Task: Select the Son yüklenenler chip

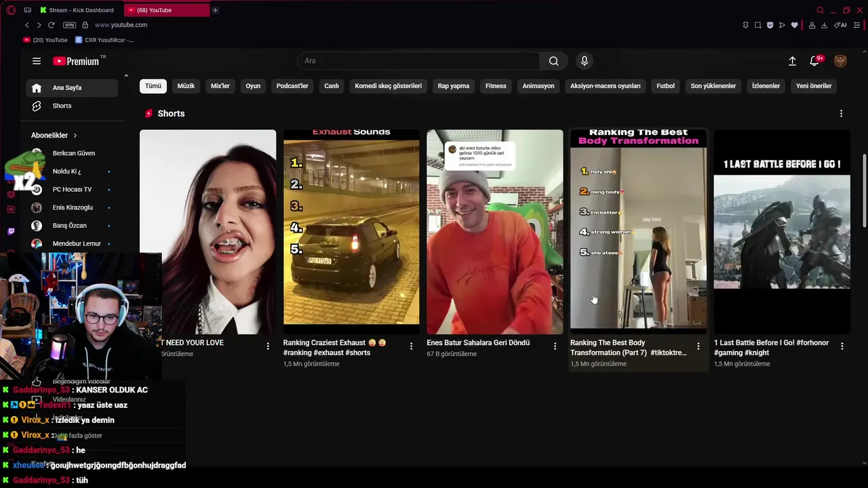Action: click(713, 86)
